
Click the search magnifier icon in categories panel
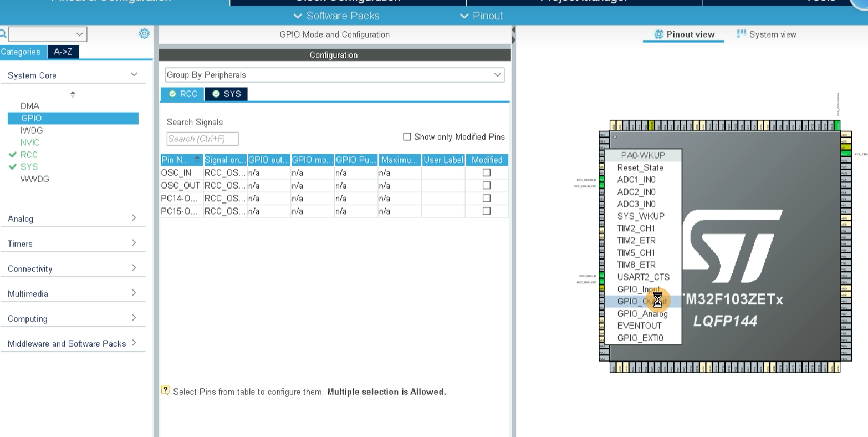[x=3, y=34]
